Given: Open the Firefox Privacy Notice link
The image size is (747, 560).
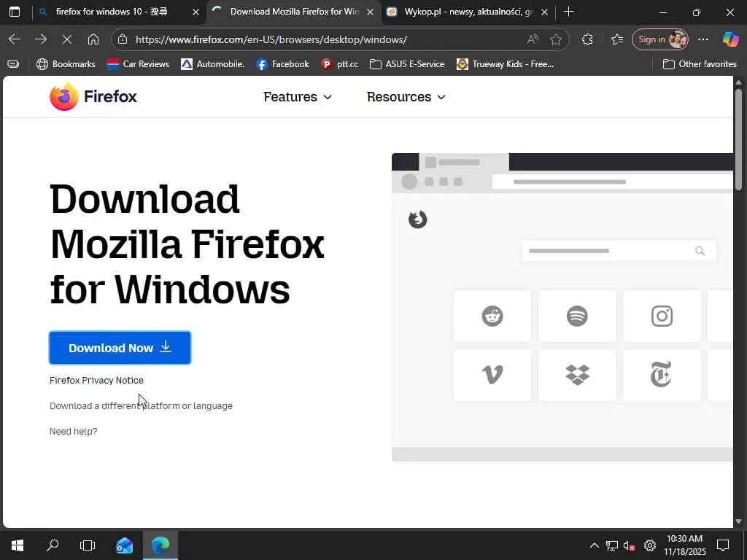Looking at the screenshot, I should (x=97, y=380).
